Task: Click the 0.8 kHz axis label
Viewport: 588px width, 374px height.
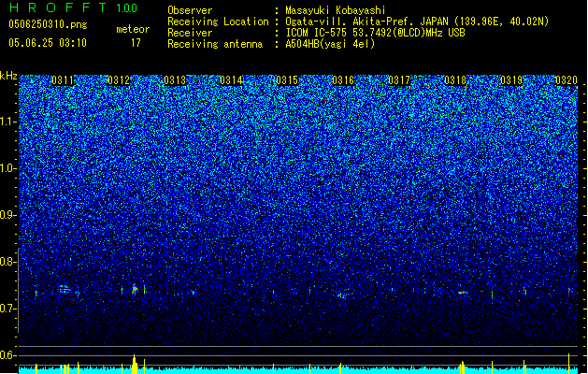Action: (x=8, y=262)
